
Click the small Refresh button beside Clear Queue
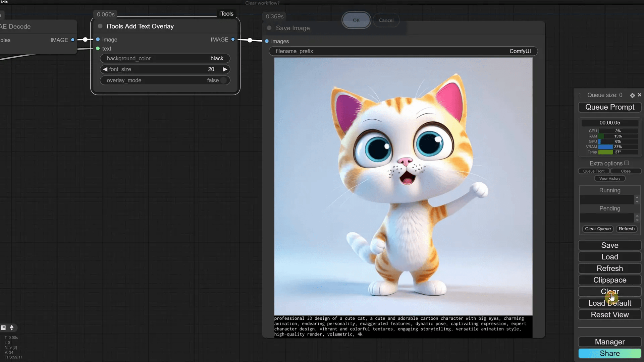pyautogui.click(x=627, y=229)
